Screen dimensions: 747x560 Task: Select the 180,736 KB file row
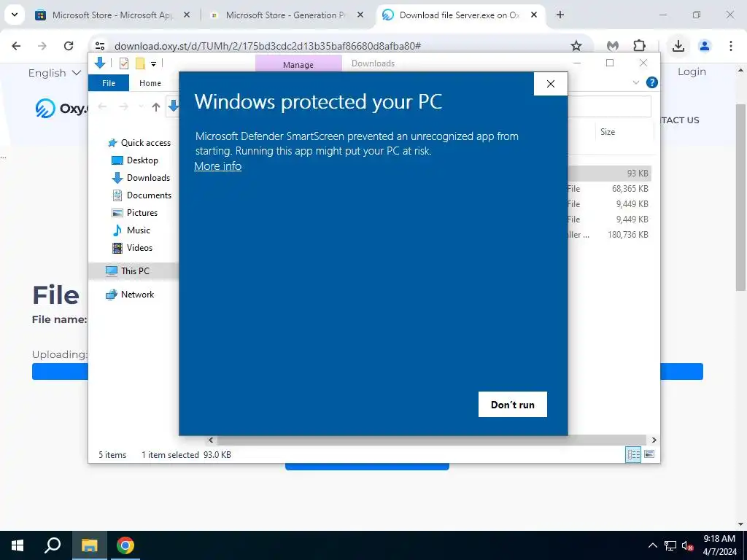[x=610, y=234]
